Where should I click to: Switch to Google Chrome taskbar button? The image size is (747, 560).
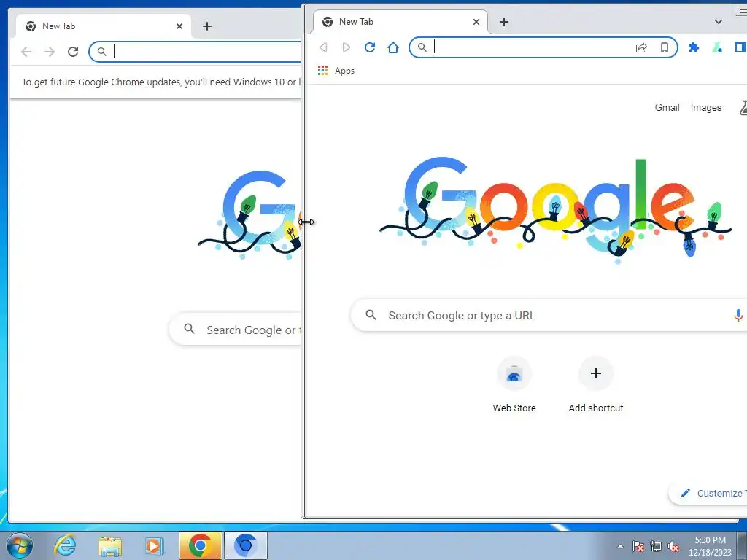pyautogui.click(x=201, y=545)
